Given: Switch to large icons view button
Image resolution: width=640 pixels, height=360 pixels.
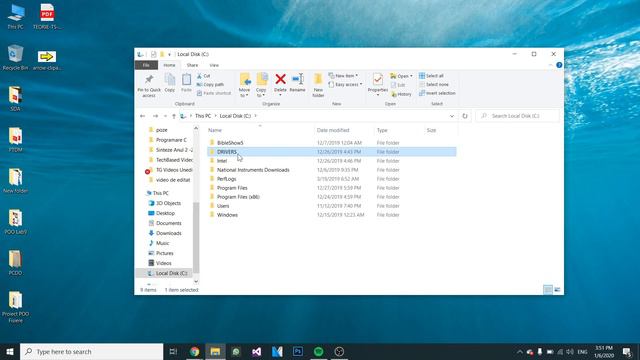Looking at the screenshot, I should coord(557,290).
